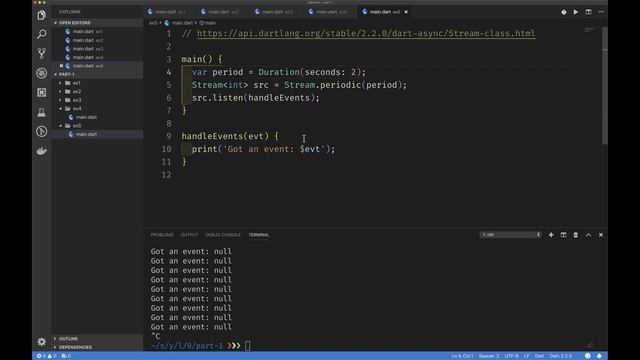The height and width of the screenshot is (360, 640).
Task: Split the terminal panel
Action: [563, 235]
